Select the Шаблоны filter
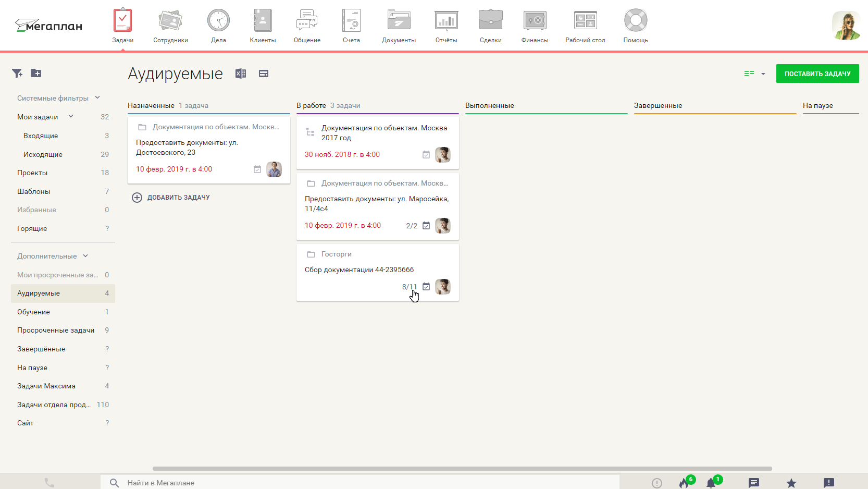This screenshot has height=489, width=868. [63, 191]
